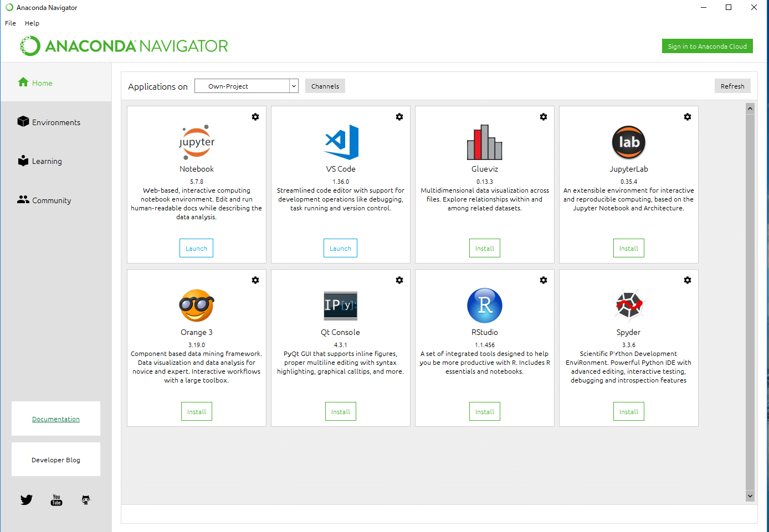
Task: Switch to the Community tab
Action: 56,200
